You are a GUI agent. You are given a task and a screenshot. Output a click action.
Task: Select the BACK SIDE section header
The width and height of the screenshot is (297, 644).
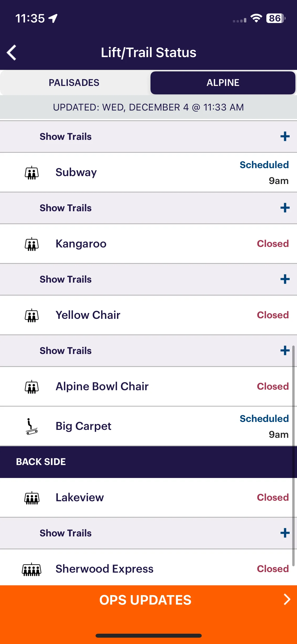click(148, 462)
